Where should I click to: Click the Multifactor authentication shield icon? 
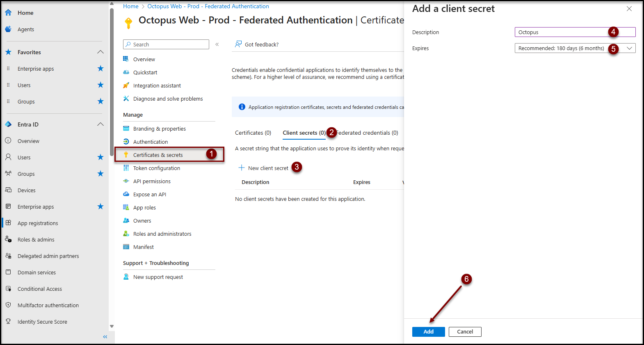coord(8,305)
